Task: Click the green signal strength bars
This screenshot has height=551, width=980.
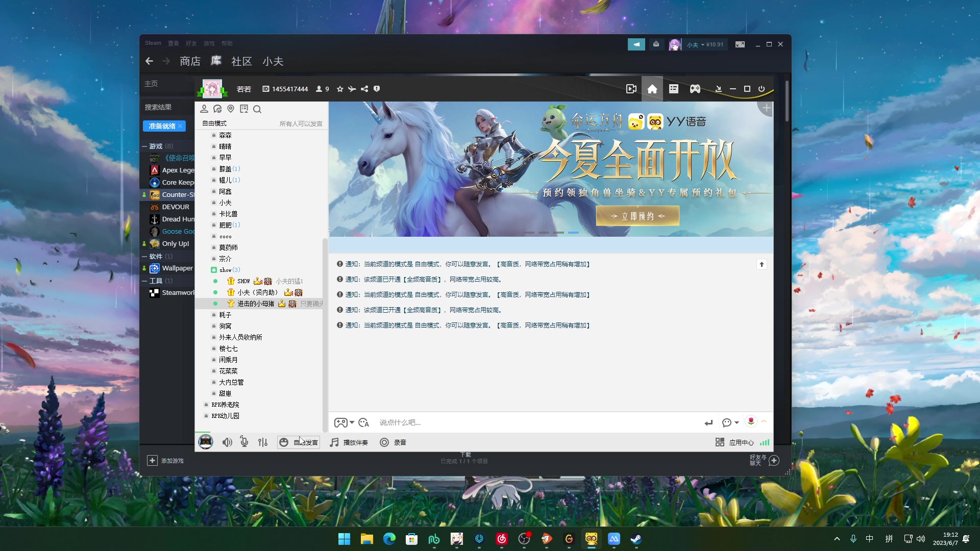Action: point(765,442)
